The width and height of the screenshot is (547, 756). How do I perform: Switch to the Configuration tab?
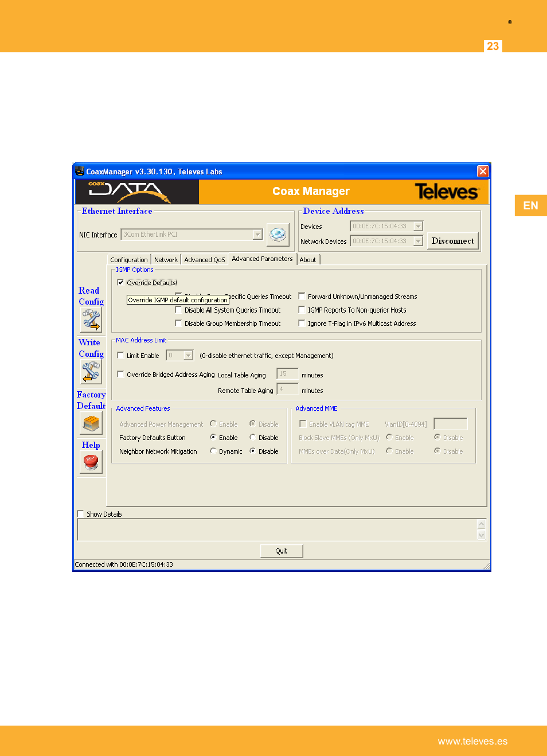(x=129, y=260)
